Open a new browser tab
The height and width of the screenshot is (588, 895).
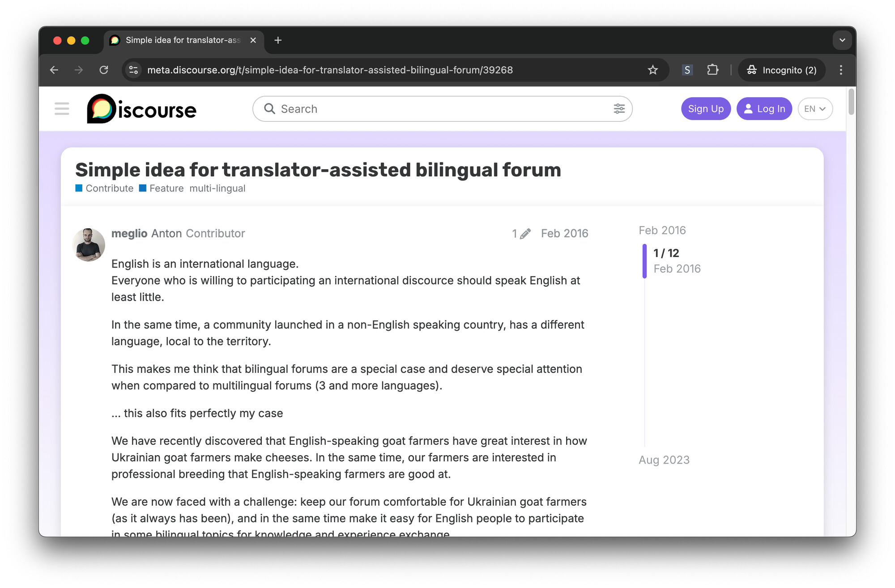point(278,40)
